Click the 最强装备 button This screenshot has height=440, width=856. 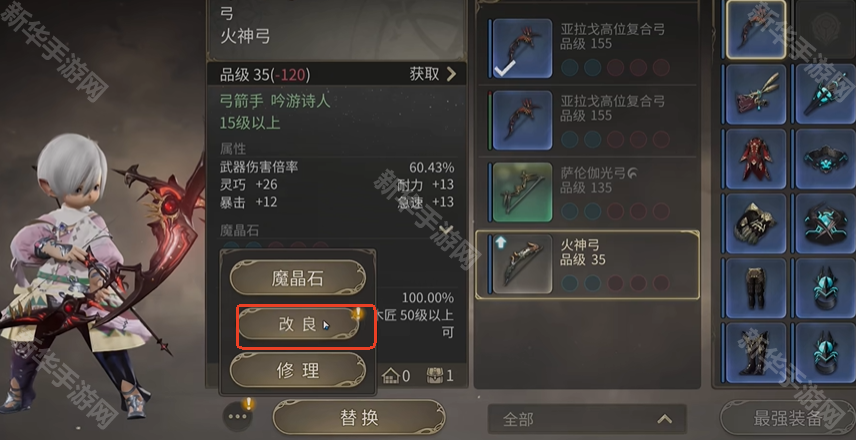788,419
